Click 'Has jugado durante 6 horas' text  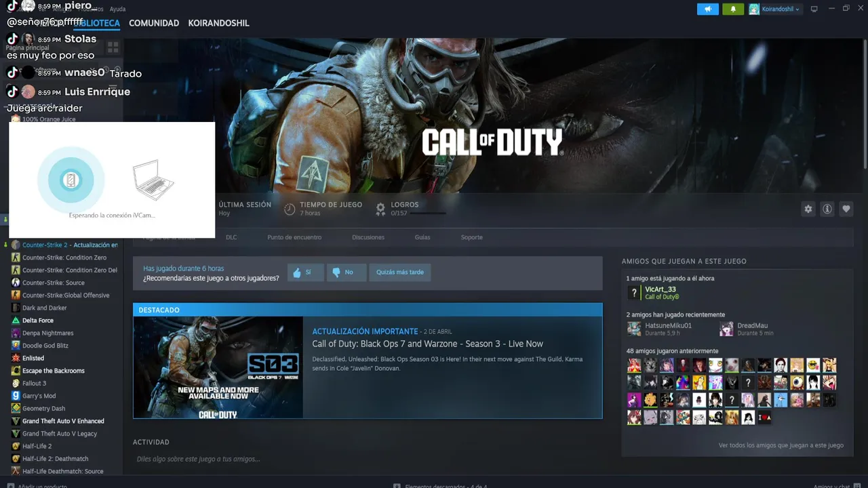pyautogui.click(x=184, y=268)
